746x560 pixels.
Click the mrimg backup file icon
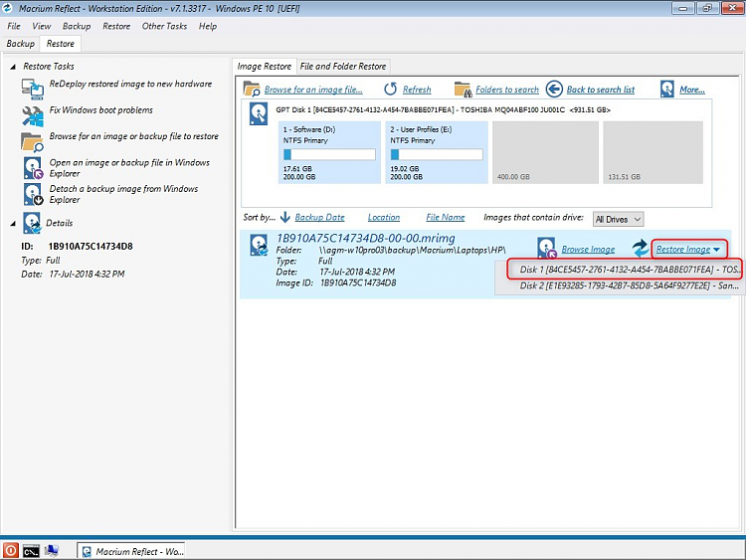point(260,245)
